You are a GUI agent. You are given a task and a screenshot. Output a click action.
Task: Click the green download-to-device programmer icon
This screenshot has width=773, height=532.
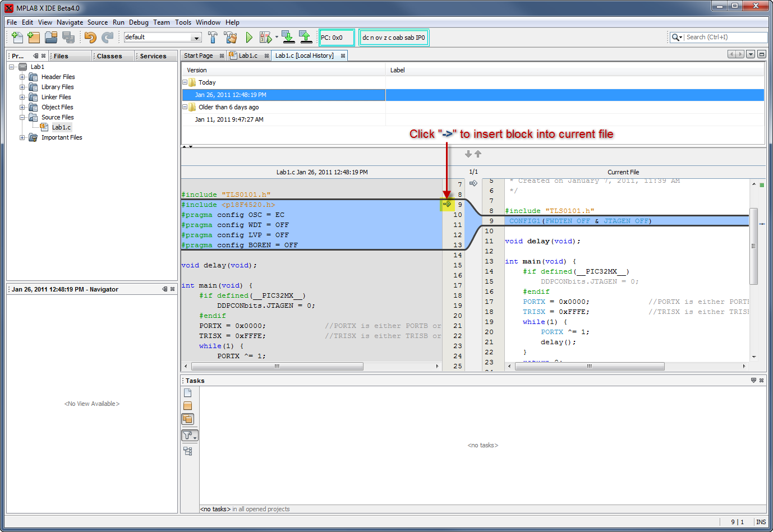click(288, 38)
